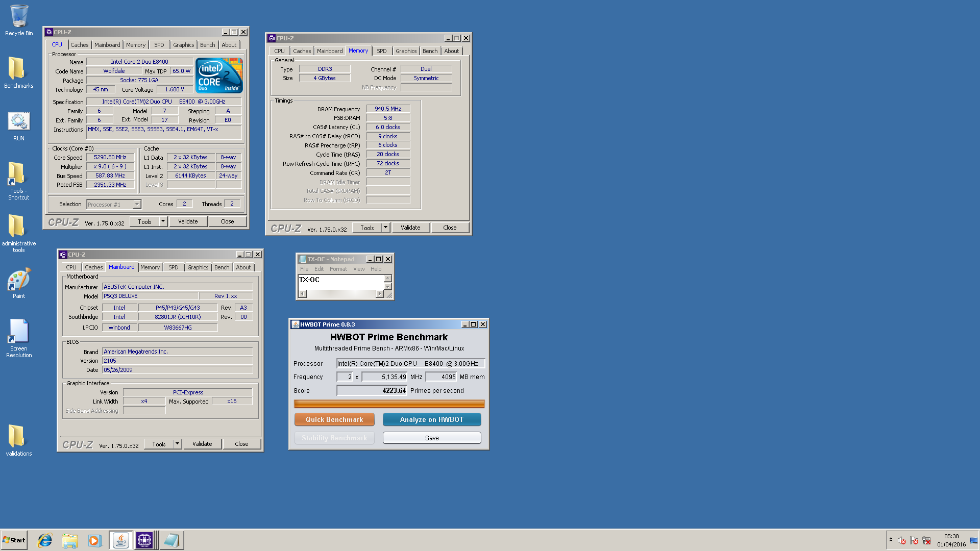The width and height of the screenshot is (980, 551).
Task: Click Validate in Mainboard CPU-Z window
Action: click(202, 444)
